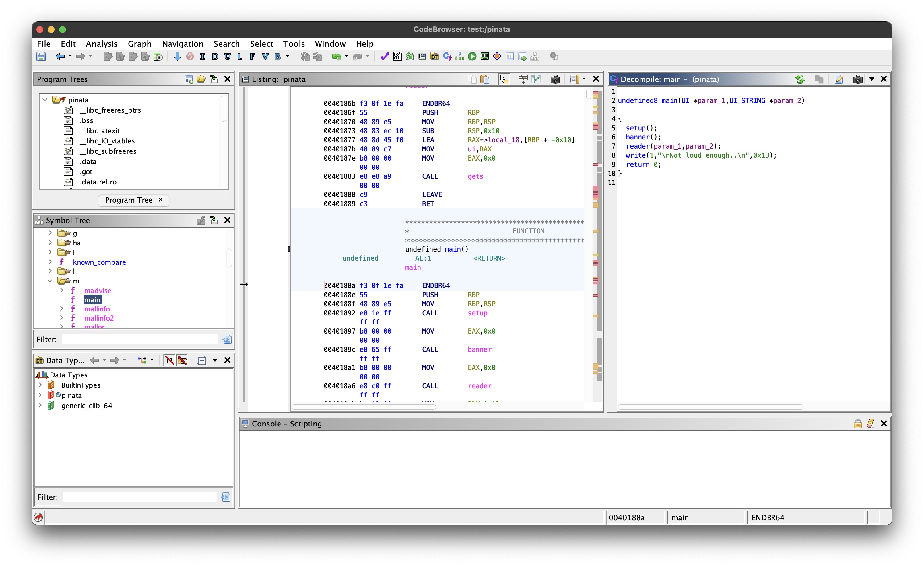The image size is (924, 567).
Task: Expand the BuiltInTypes tree node
Action: click(40, 385)
